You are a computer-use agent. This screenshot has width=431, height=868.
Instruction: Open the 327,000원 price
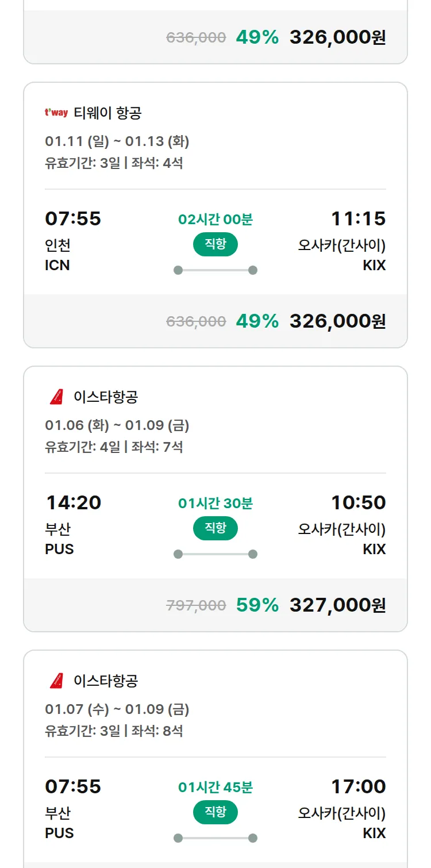tap(337, 605)
